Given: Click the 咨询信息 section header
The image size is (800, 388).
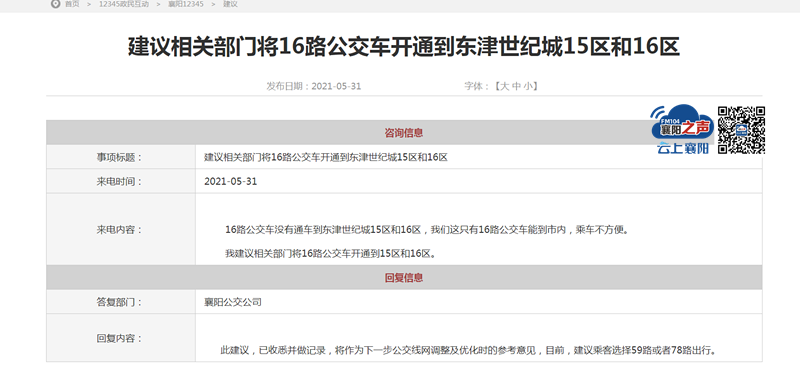Looking at the screenshot, I should coord(404,133).
